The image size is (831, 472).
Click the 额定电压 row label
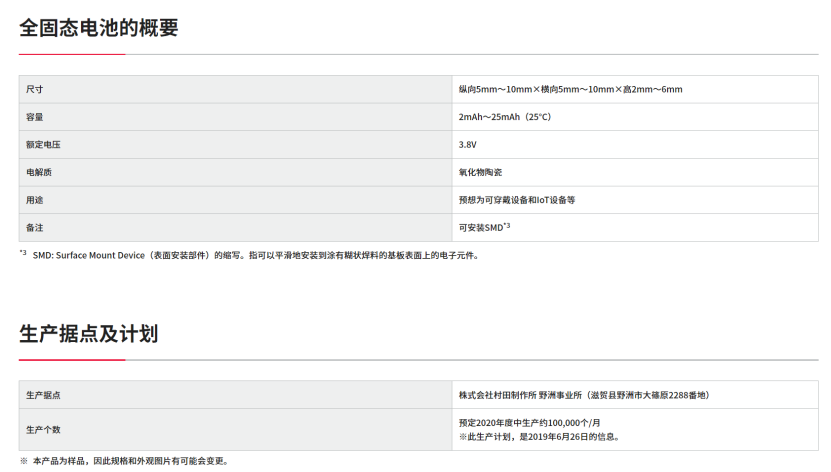[x=39, y=145]
